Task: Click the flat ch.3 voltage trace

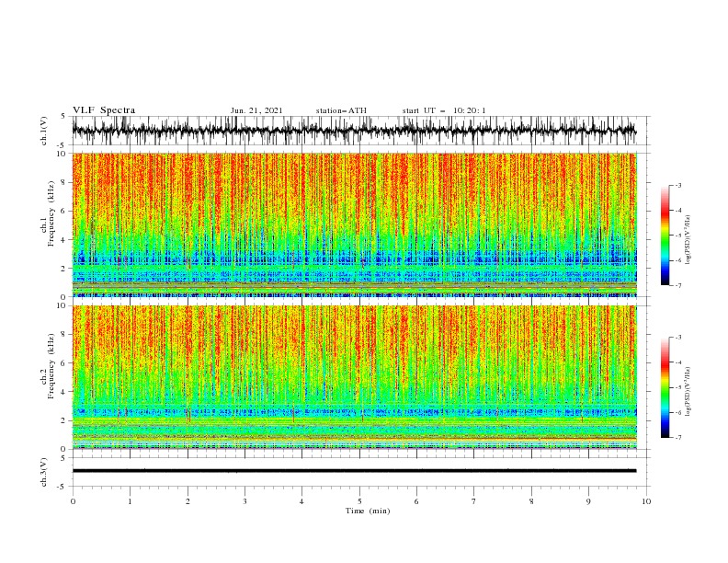Action: 354,471
